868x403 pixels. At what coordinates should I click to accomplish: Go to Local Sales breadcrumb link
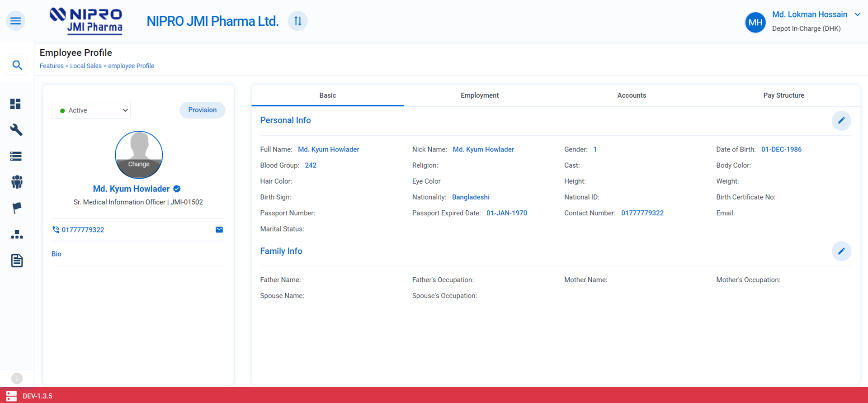[86, 66]
